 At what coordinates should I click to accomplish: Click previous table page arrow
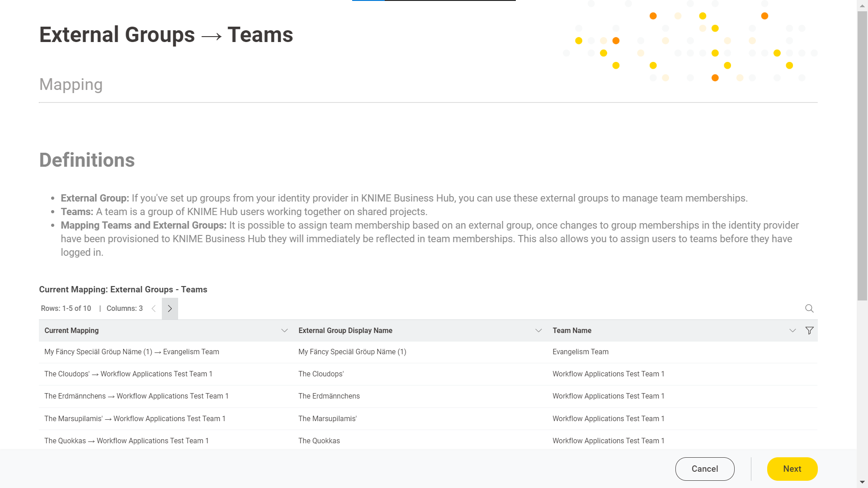pos(154,309)
